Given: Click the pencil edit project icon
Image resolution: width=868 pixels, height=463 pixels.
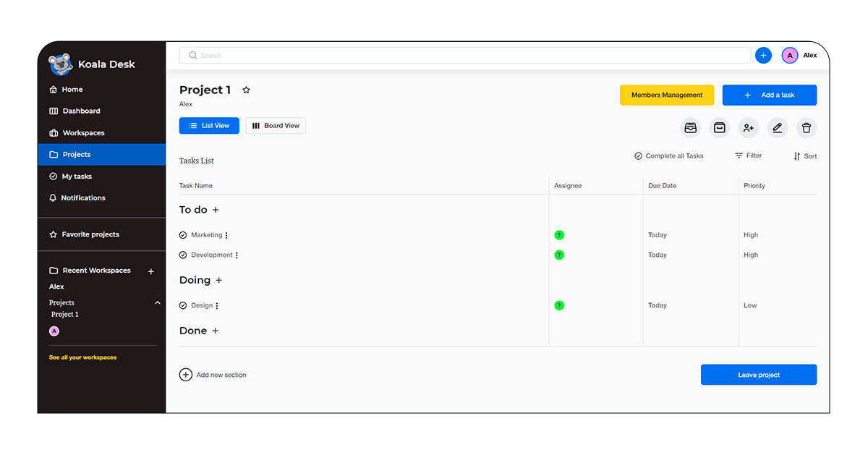Looking at the screenshot, I should pos(778,128).
